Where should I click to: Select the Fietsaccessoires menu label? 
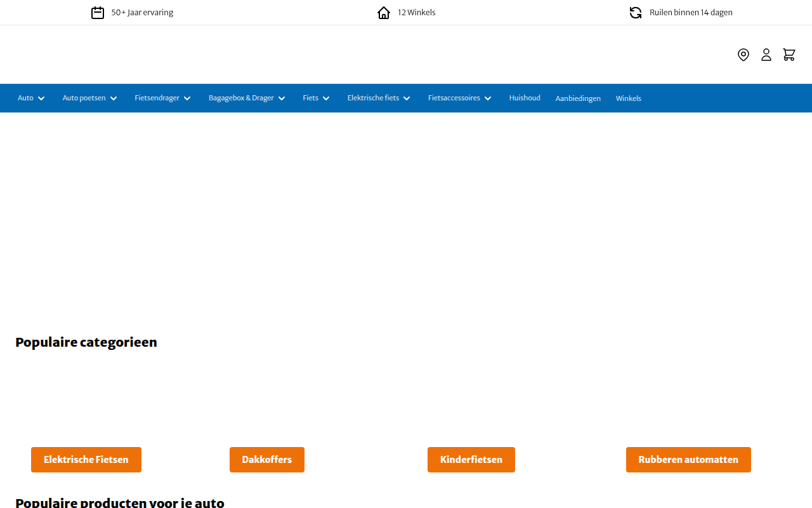(x=454, y=98)
